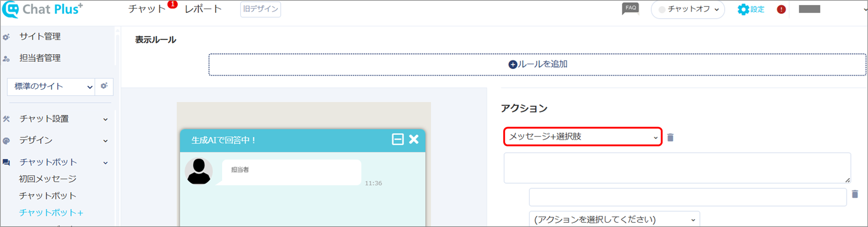Click the 旧デザイン button
The width and height of the screenshot is (868, 227).
[260, 9]
